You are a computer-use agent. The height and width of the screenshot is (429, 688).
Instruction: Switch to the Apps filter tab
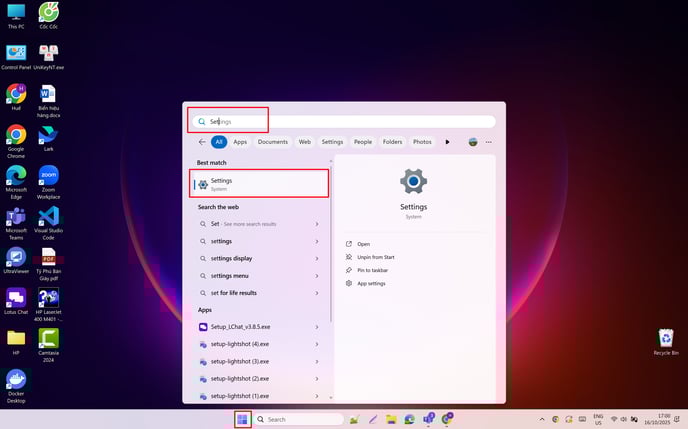240,142
